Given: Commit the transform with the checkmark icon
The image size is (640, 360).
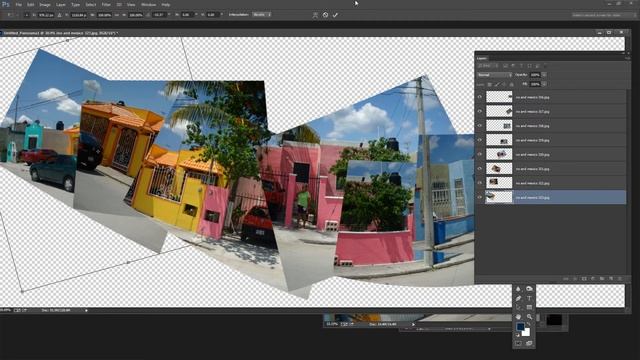Looking at the screenshot, I should 335,15.
